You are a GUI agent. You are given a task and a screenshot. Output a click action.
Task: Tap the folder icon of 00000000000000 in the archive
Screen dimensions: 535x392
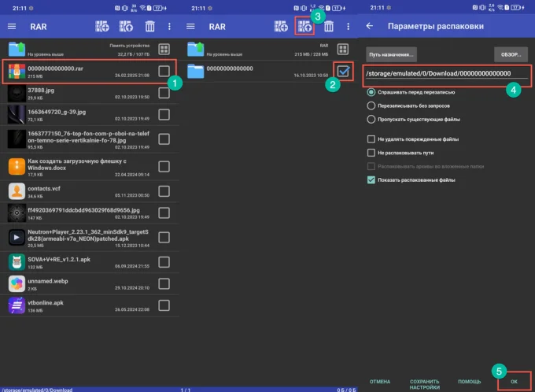point(195,72)
